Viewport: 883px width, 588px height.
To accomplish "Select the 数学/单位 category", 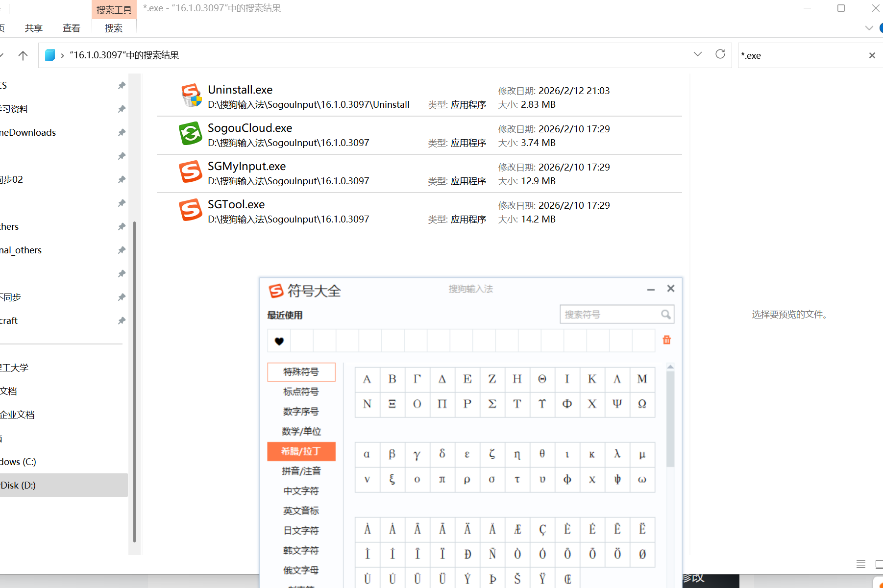I will click(x=301, y=431).
